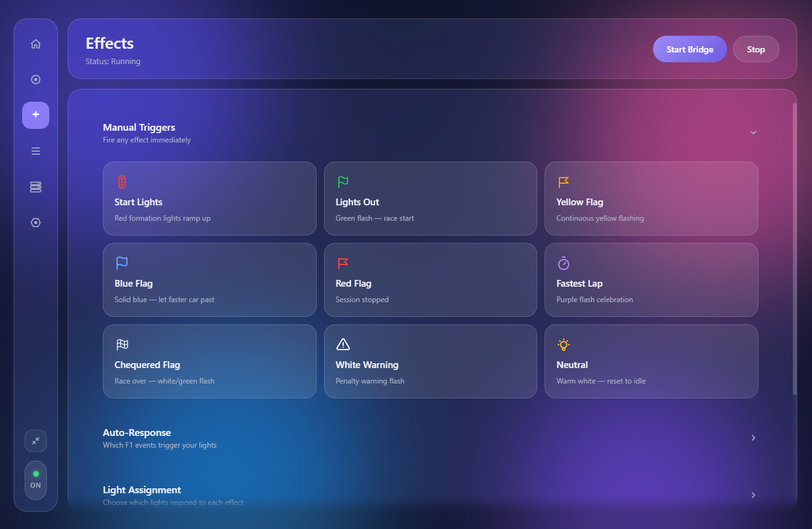Viewport: 812px width, 529px height.
Task: Click "Solid blue — let faster car past"
Action: click(164, 300)
